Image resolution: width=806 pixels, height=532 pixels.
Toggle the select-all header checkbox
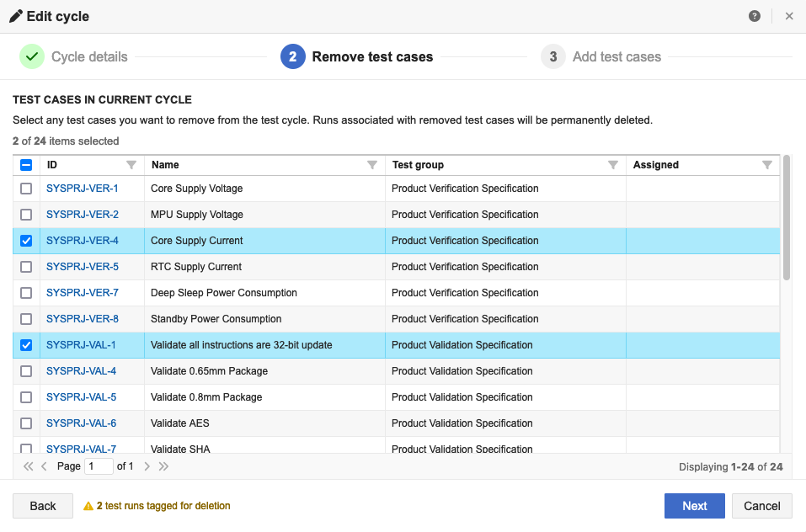tap(26, 165)
